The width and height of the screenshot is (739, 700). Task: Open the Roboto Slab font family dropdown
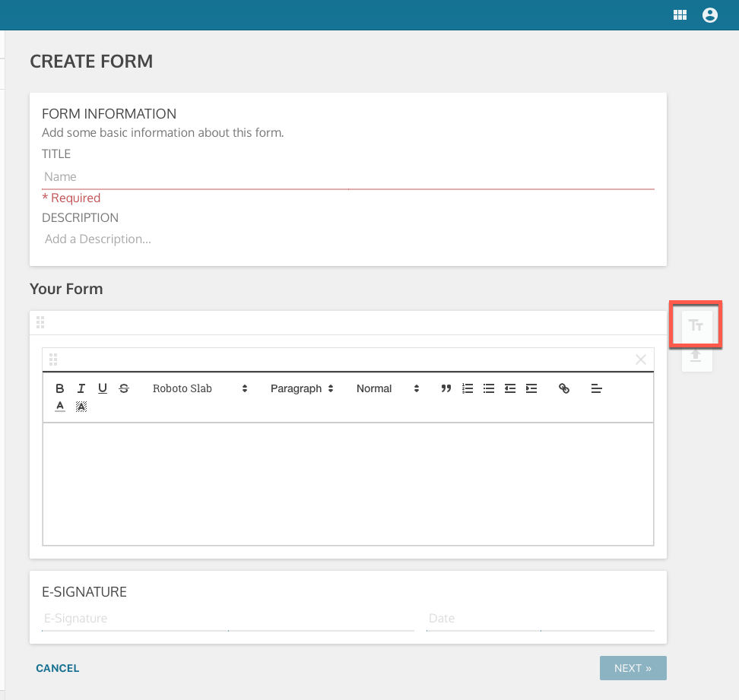tap(200, 388)
